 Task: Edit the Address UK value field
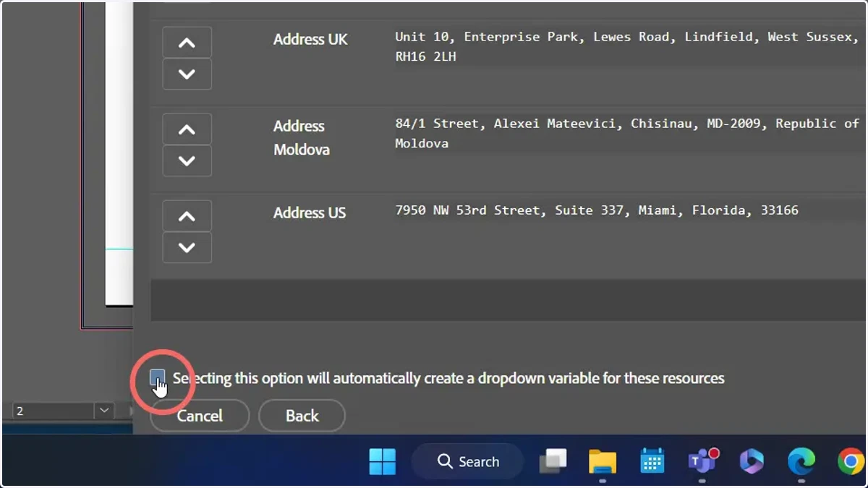click(x=629, y=46)
